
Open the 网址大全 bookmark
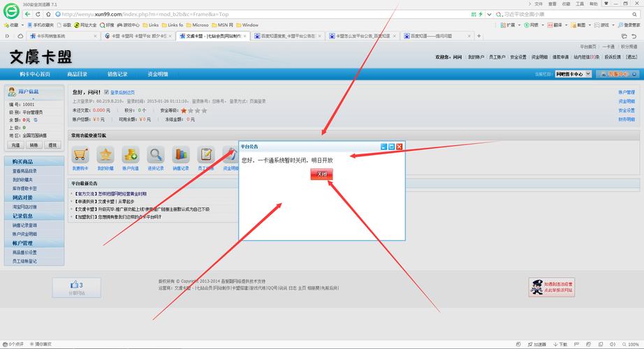85,25
